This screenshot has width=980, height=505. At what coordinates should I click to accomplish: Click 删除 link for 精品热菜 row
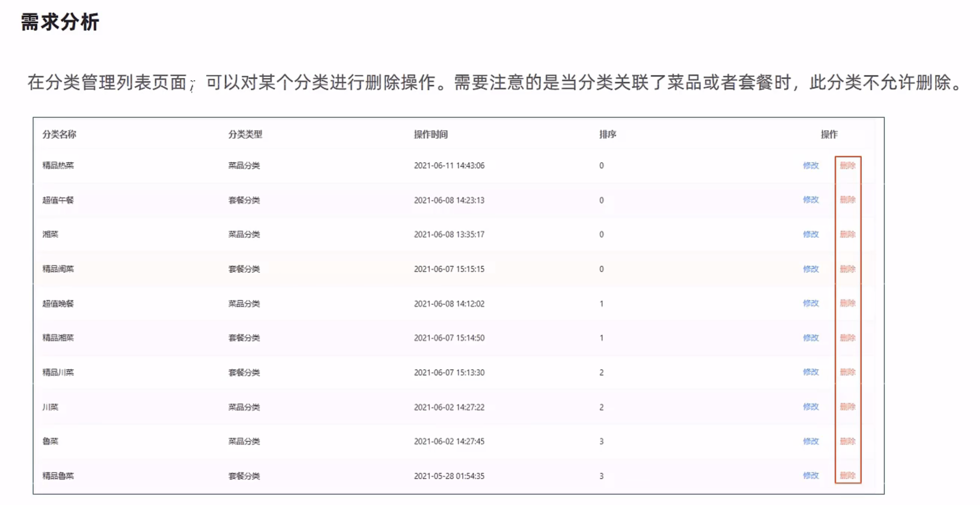(x=847, y=166)
